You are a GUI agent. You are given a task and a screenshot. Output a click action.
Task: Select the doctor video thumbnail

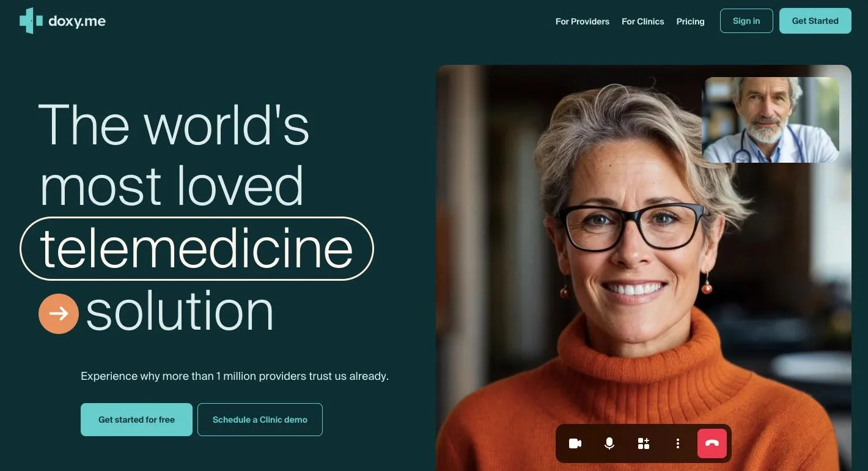tap(770, 120)
